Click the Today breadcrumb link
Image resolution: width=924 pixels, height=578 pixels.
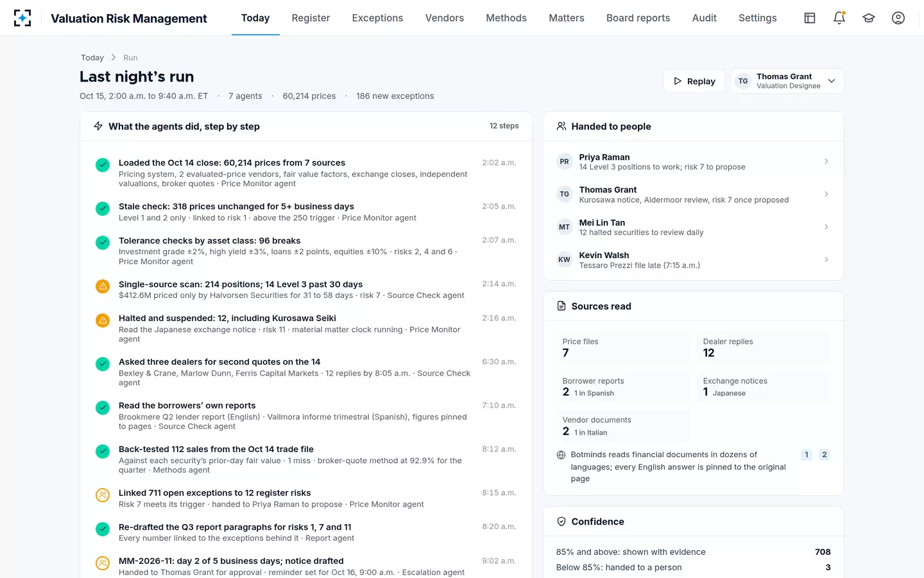92,58
